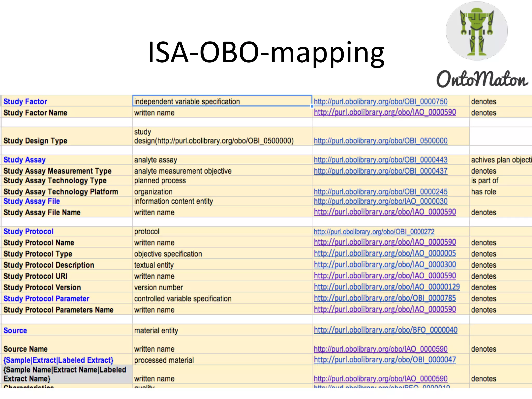
Task: Select the 'analyte assay' cell
Action: [222, 160]
